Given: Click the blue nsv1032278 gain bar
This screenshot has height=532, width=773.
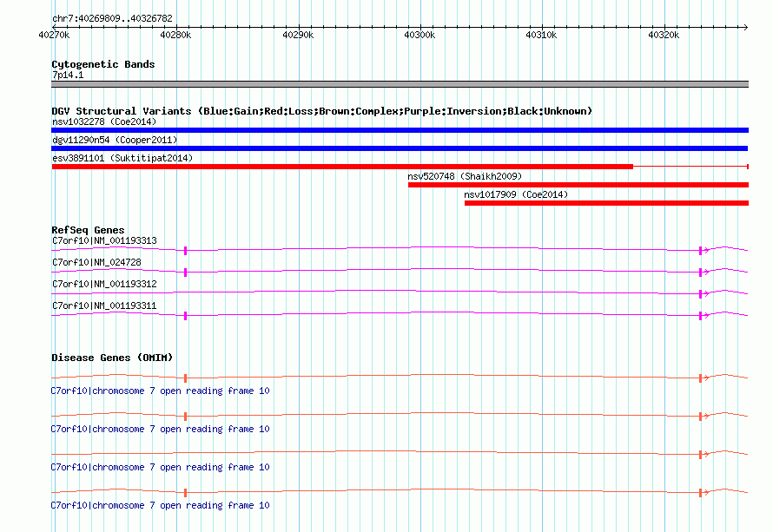Looking at the screenshot, I should (x=400, y=130).
